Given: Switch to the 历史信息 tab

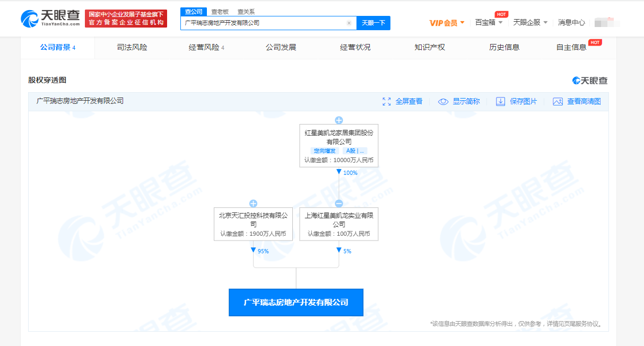Looking at the screenshot, I should tap(504, 48).
